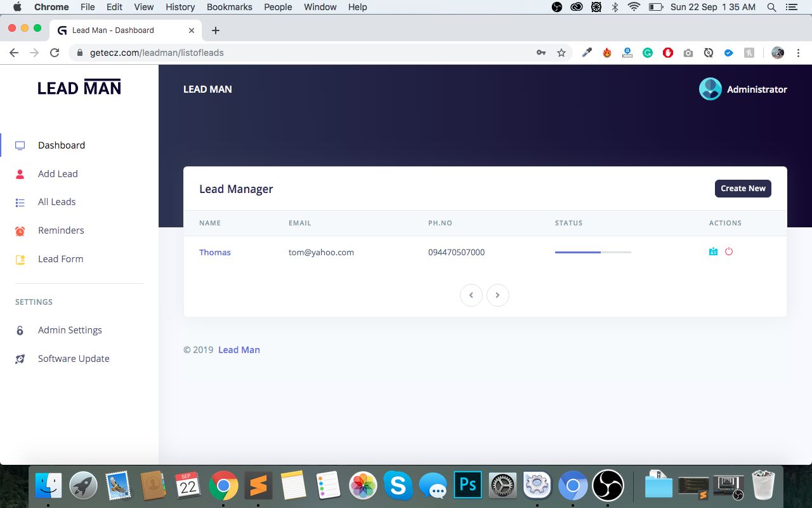The width and height of the screenshot is (812, 508).
Task: Open a new Chrome tab
Action: (216, 30)
